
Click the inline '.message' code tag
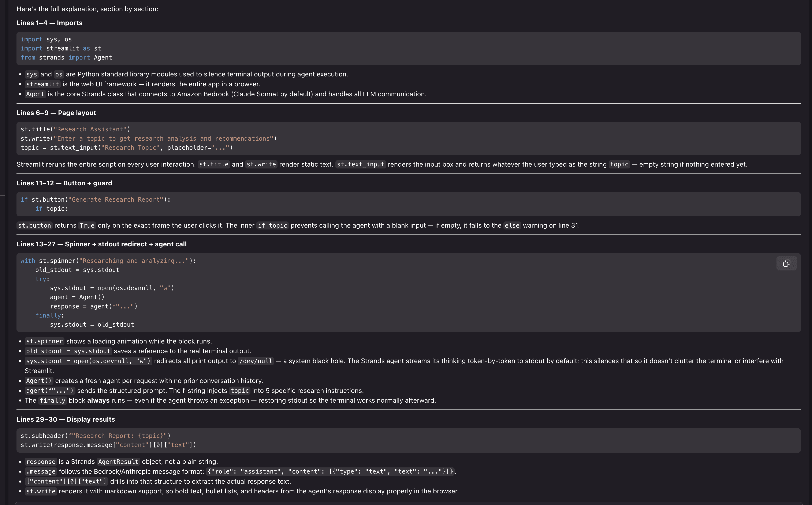click(41, 471)
